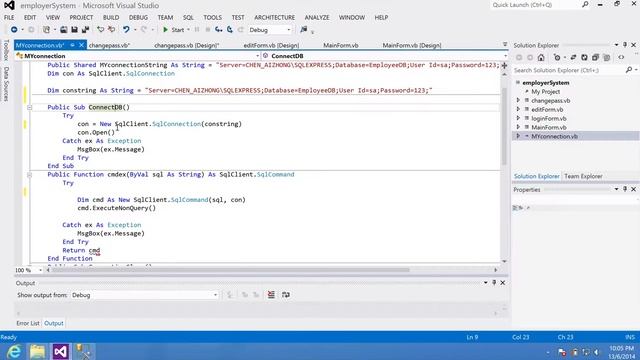This screenshot has width=640, height=360.
Task: Switch to the changepass.vb code tab
Action: (x=109, y=45)
